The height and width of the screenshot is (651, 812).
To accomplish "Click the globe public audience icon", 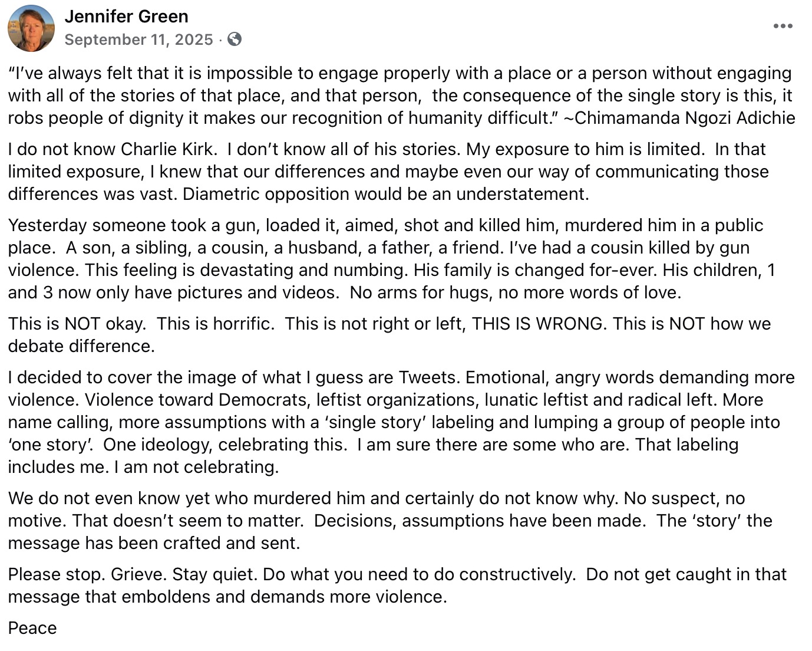I will pos(235,40).
